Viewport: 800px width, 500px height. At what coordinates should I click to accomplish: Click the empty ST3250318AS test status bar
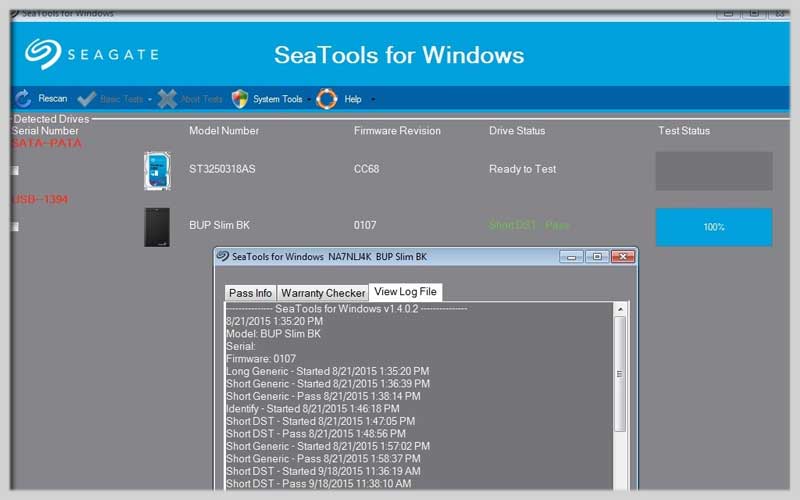point(714,171)
